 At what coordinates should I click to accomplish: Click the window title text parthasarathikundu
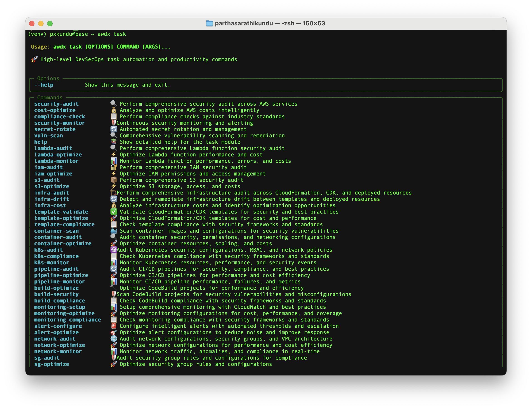click(244, 23)
